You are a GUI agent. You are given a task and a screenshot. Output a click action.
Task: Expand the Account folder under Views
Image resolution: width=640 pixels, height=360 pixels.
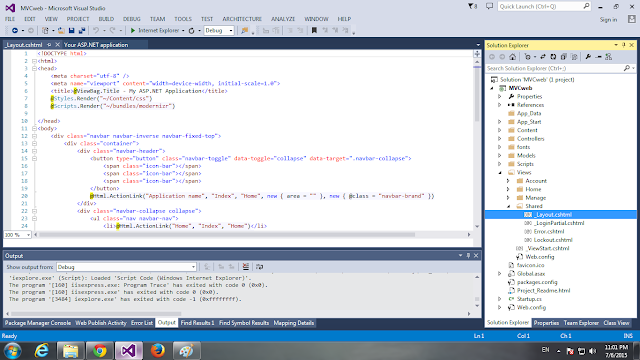tap(508, 181)
